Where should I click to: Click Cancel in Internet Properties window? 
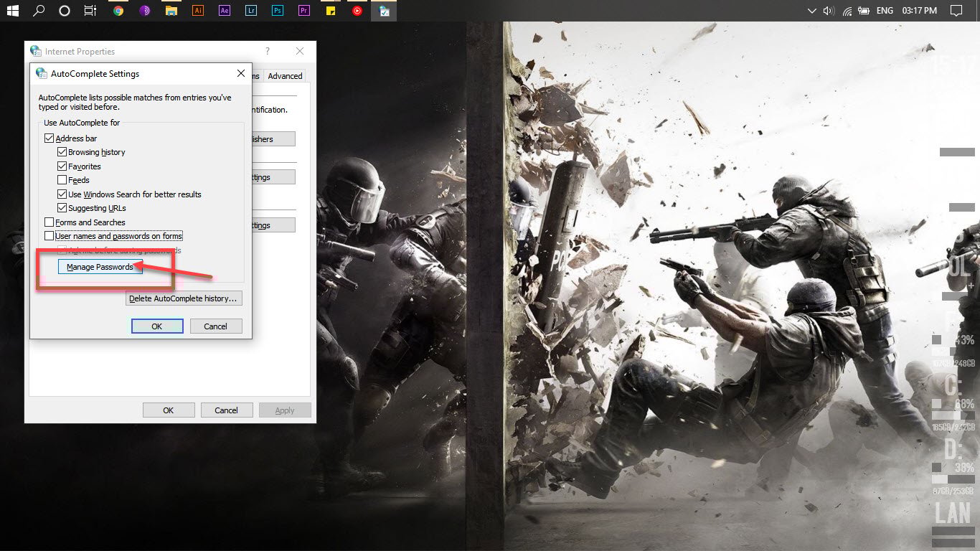click(x=226, y=410)
